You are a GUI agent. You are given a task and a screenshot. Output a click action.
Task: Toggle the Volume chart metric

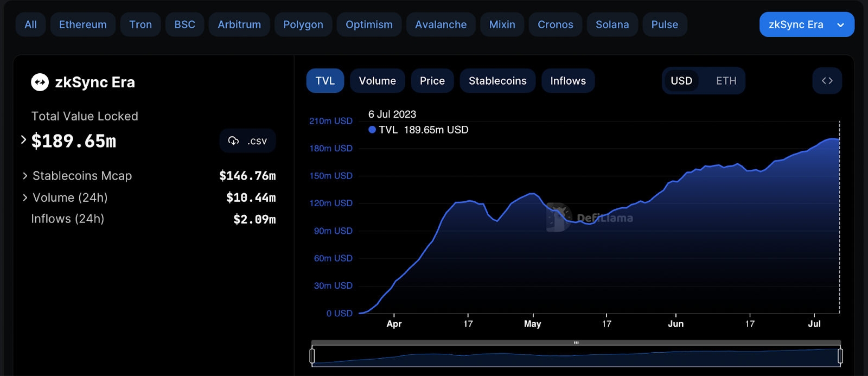[x=378, y=81]
